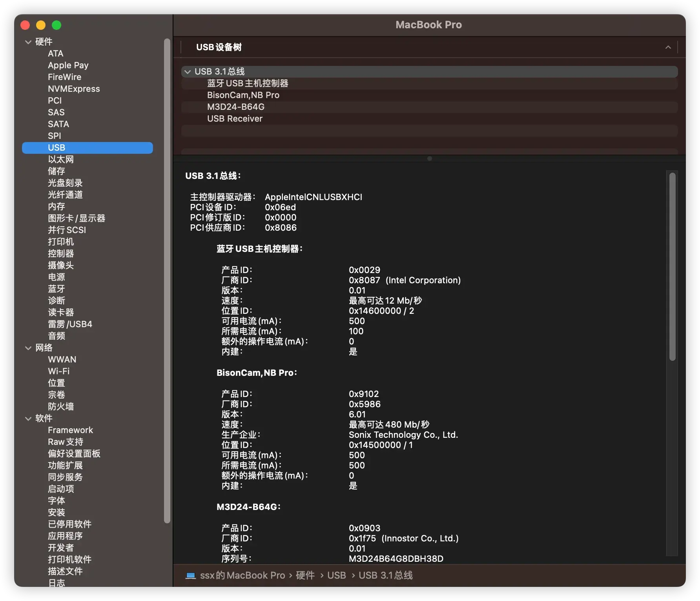Select NVMExpress in the sidebar
This screenshot has height=601, width=700.
(x=74, y=89)
